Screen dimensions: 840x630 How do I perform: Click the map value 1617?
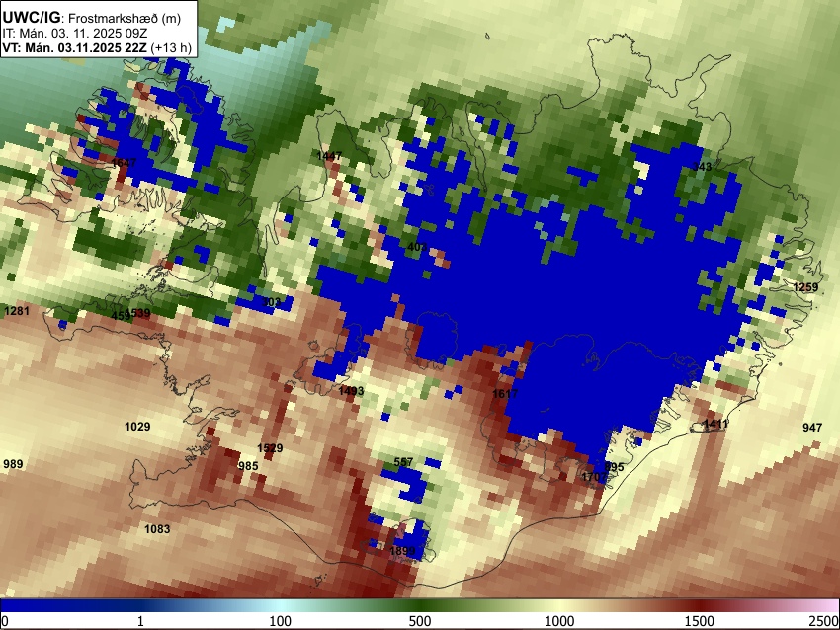[x=505, y=394]
